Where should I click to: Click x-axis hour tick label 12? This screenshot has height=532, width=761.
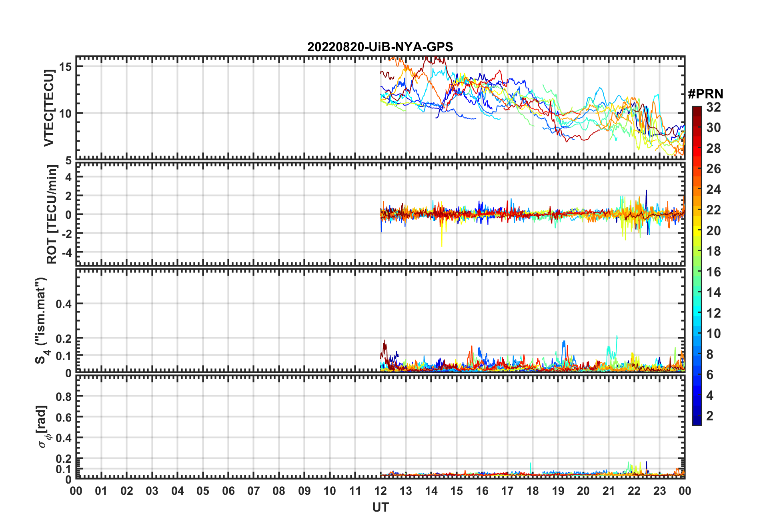tap(380, 491)
